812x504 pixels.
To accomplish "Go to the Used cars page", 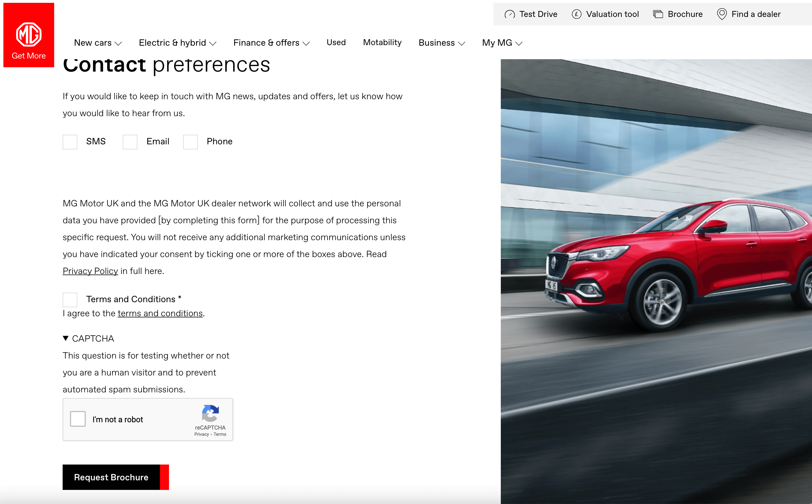I will 336,43.
